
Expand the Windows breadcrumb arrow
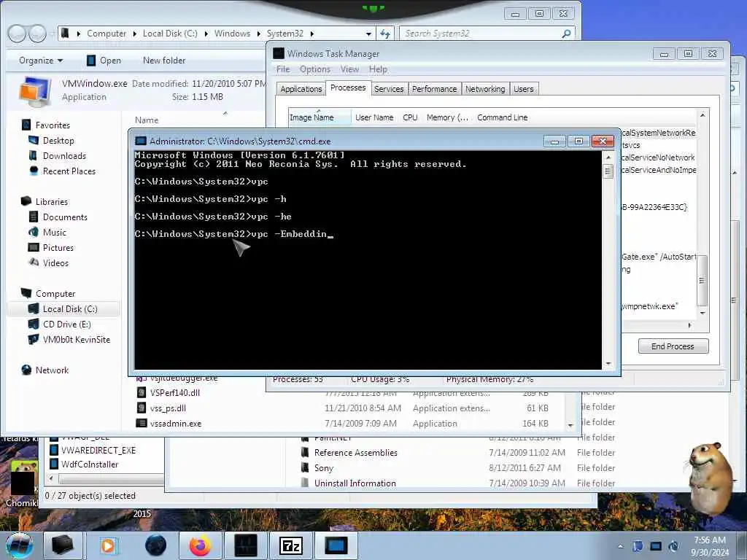259,34
